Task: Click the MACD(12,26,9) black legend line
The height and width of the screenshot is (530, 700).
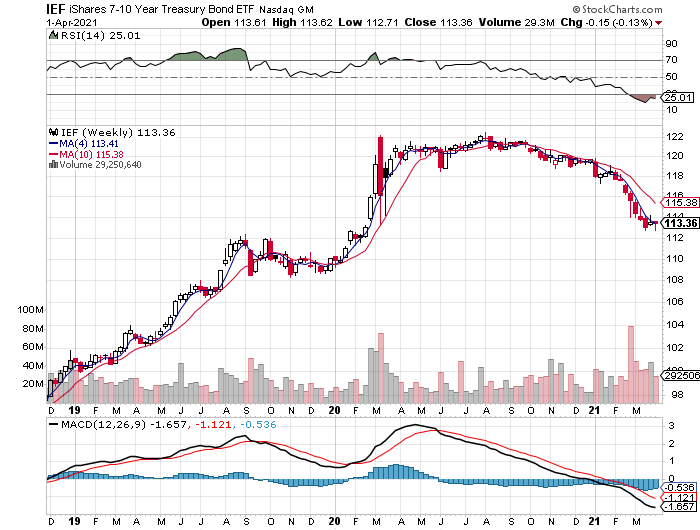Action: click(x=54, y=424)
